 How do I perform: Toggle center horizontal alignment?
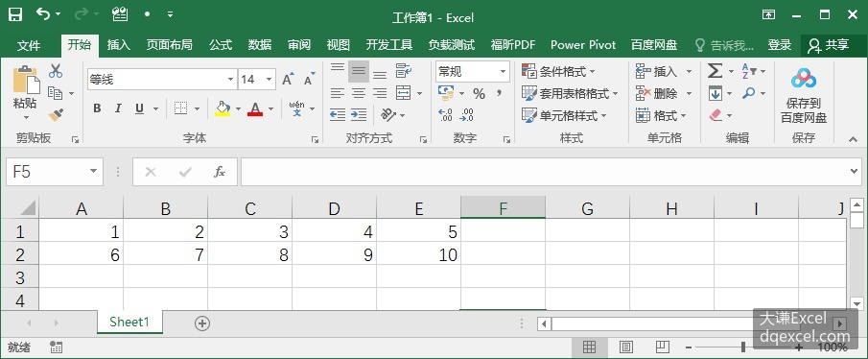[x=359, y=93]
